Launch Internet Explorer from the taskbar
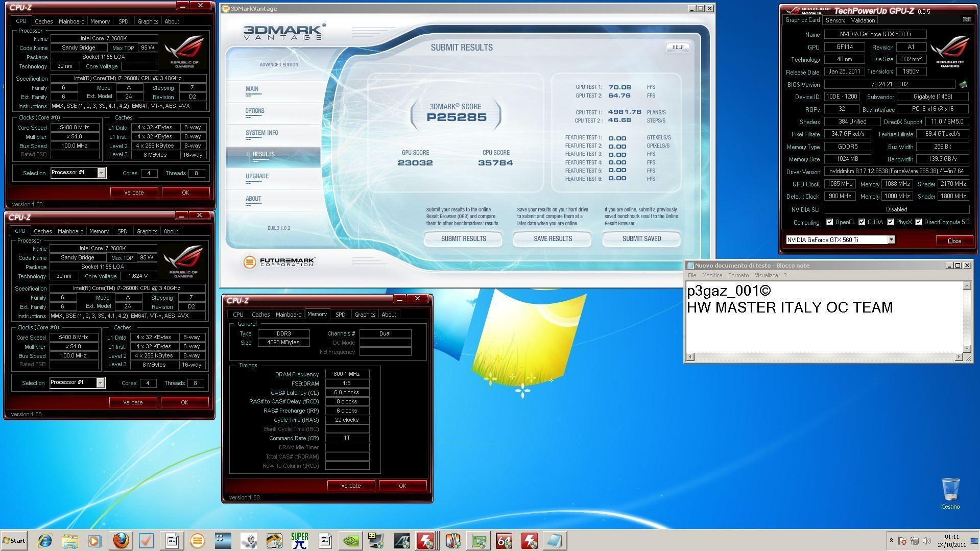The image size is (980, 551). [44, 540]
